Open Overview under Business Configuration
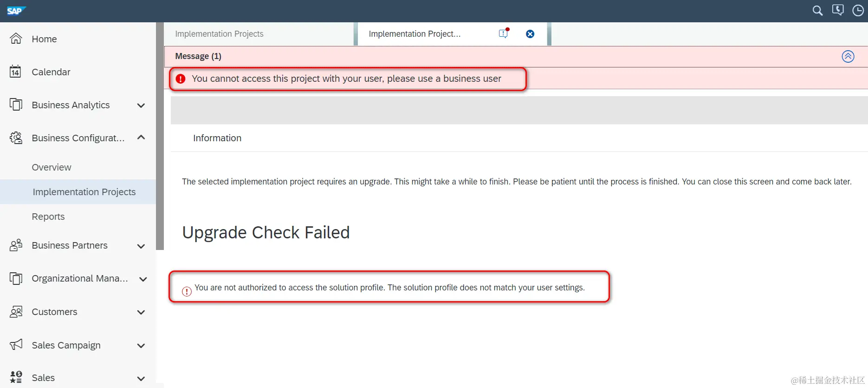 pyautogui.click(x=52, y=167)
